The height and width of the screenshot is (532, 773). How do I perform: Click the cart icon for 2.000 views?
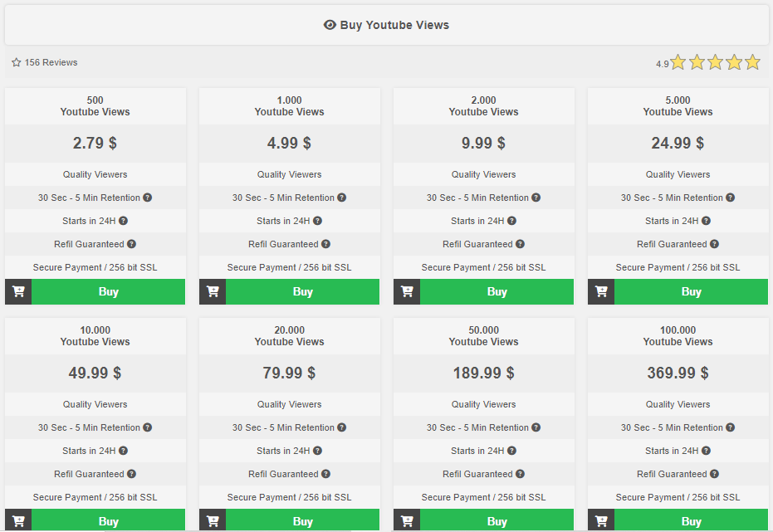click(x=407, y=291)
